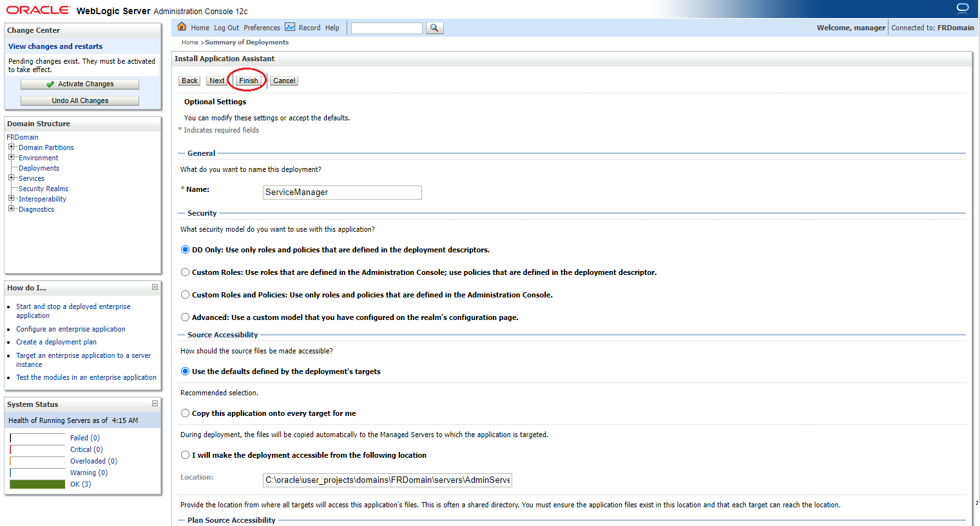Click the search magnifier button
Screen dimensions: 980x526
tap(435, 28)
